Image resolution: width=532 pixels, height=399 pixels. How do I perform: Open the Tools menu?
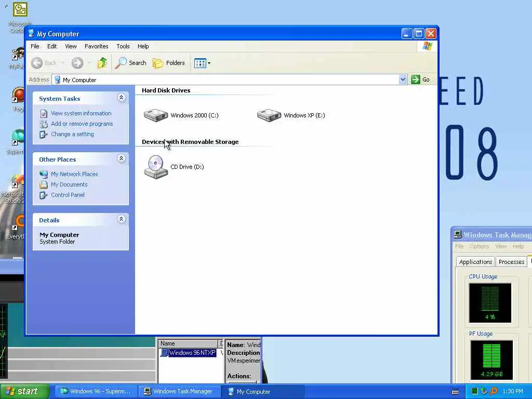tap(123, 46)
